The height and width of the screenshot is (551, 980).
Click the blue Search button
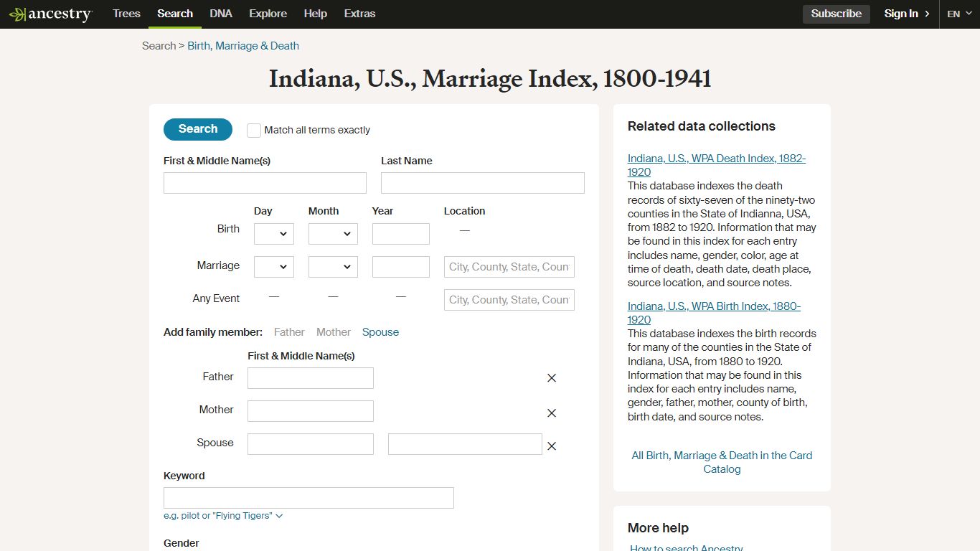[x=198, y=129]
